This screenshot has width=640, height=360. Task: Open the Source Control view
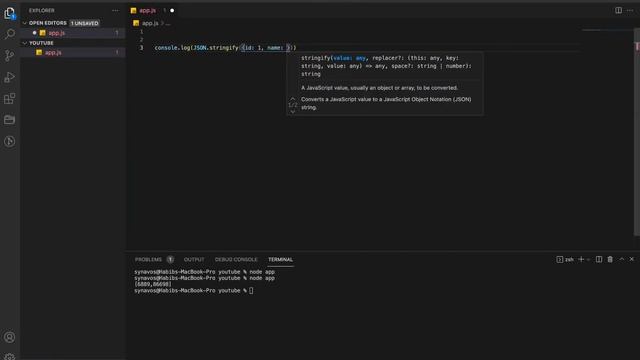click(x=9, y=56)
